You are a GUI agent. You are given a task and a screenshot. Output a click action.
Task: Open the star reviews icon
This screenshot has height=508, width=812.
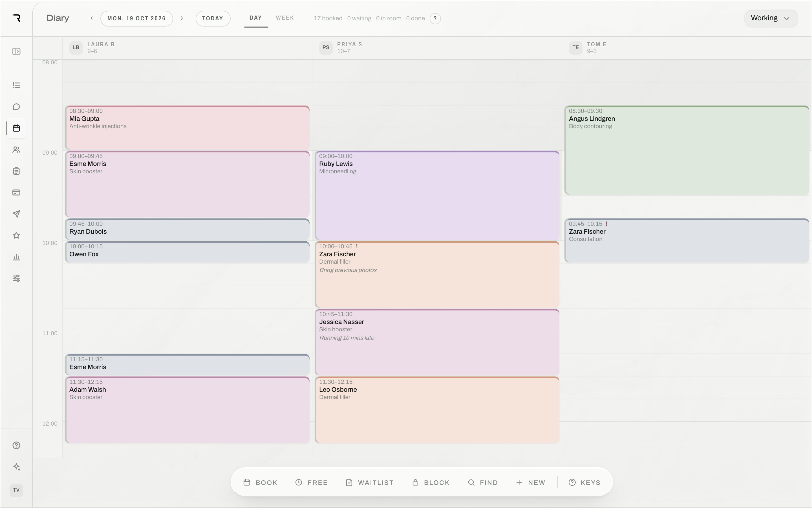pos(16,236)
